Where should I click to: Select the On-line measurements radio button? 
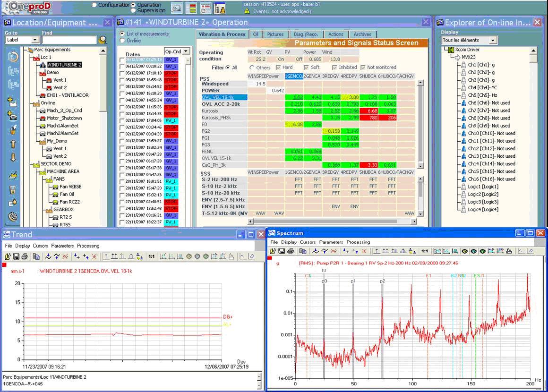(122, 41)
